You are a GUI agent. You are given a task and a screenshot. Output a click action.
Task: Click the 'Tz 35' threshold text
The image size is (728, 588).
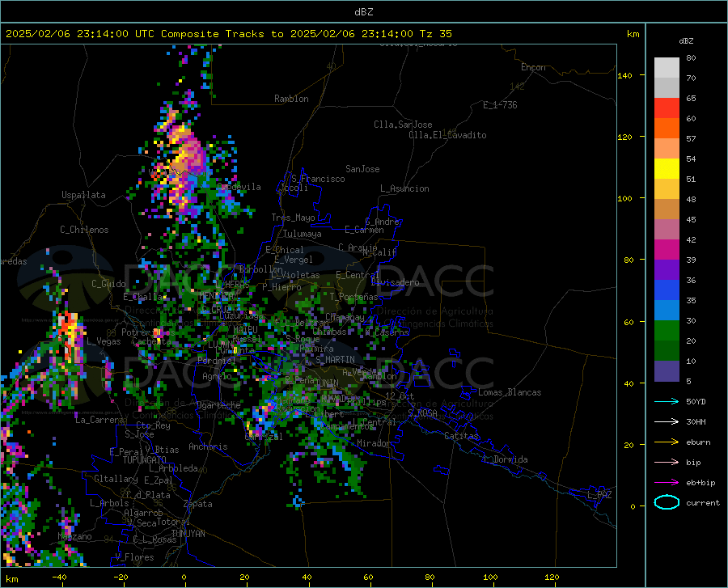coord(435,34)
